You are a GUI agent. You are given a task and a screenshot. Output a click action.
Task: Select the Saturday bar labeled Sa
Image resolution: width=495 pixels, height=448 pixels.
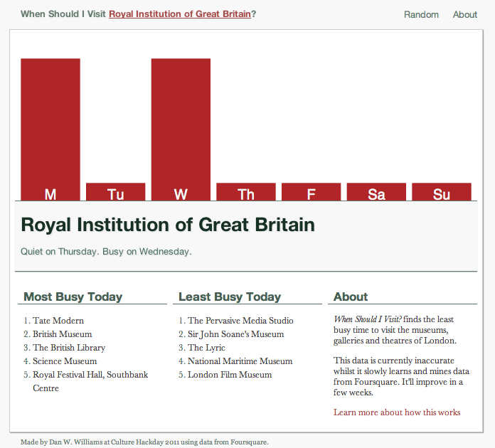(376, 191)
